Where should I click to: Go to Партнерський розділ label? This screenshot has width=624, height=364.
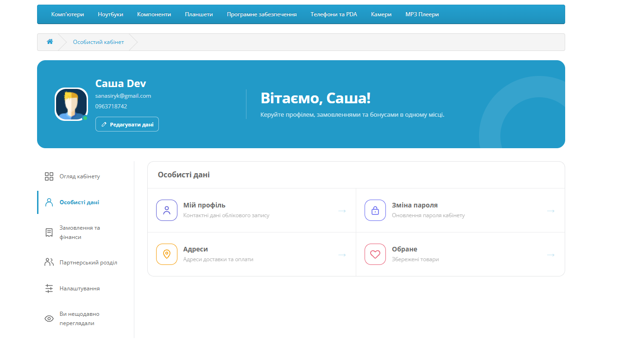point(88,263)
